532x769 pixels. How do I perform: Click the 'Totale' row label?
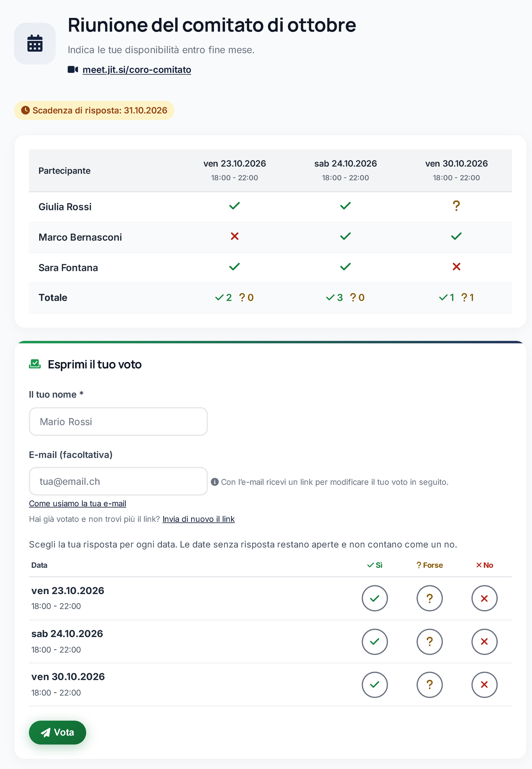(53, 298)
